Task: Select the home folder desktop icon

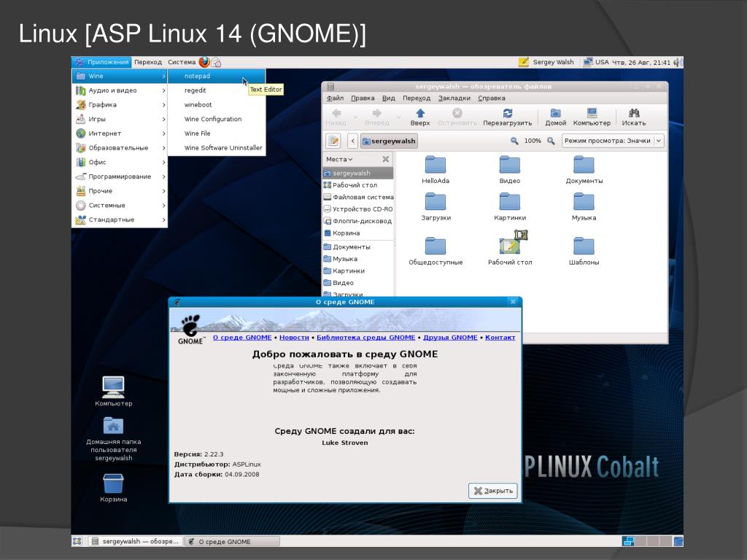Action: tap(113, 438)
